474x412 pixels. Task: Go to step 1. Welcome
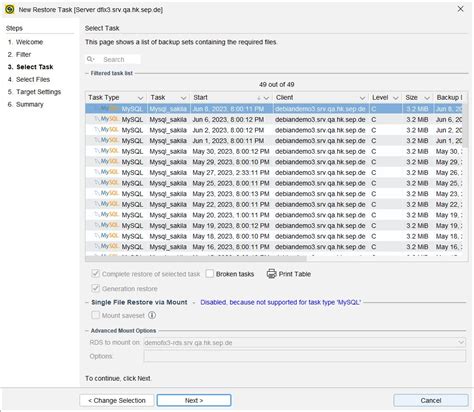point(25,42)
